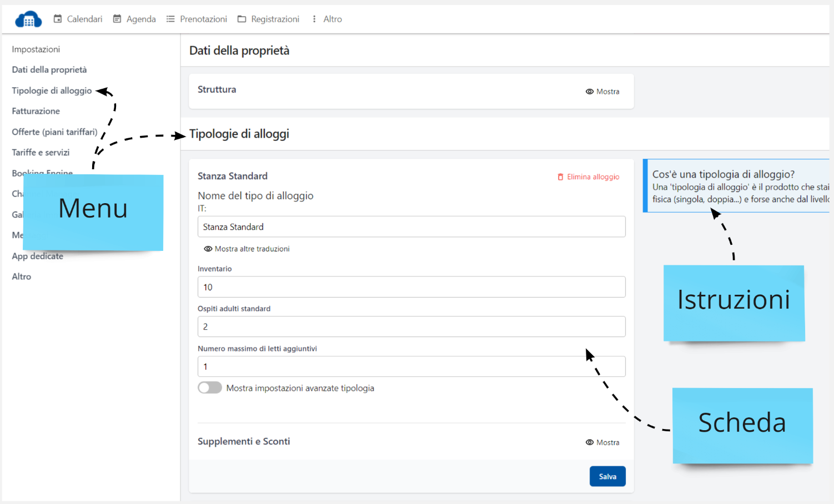Viewport: 834px width, 504px height.
Task: Show the Struttura section
Action: (602, 92)
